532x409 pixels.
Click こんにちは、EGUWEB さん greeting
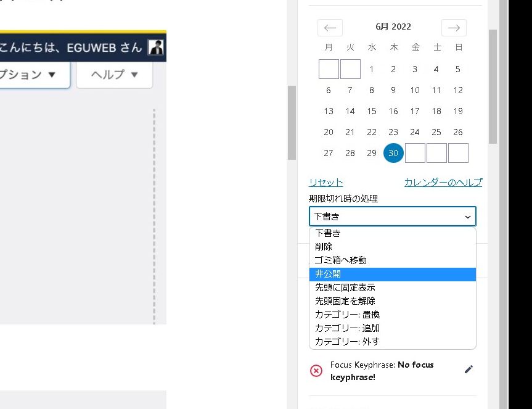tap(71, 48)
